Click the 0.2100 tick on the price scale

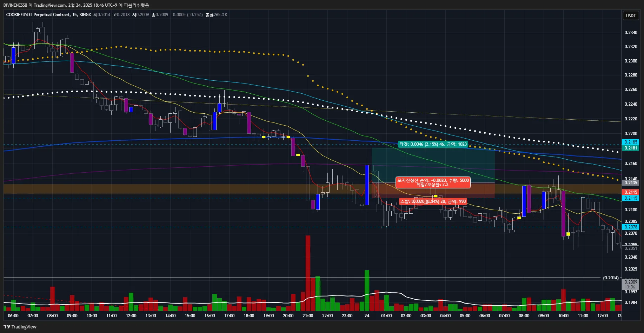point(631,210)
